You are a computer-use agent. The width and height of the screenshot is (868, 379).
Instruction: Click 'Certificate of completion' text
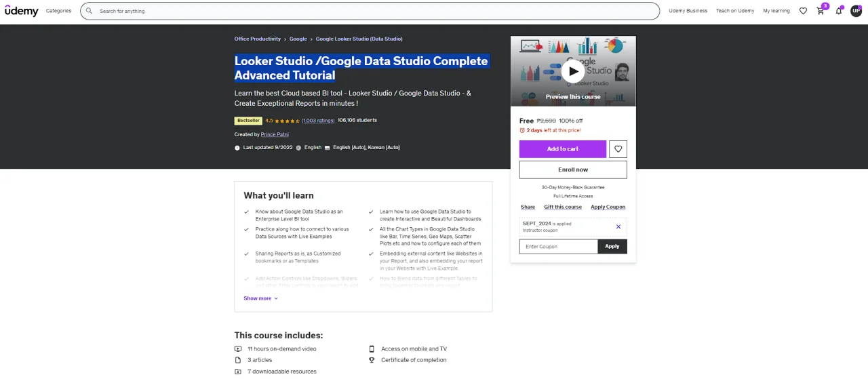coord(414,360)
